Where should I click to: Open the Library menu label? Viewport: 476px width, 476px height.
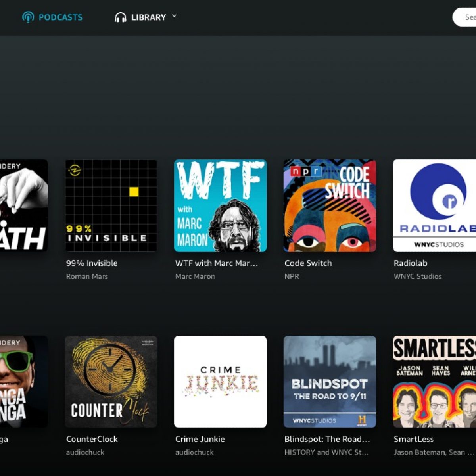click(x=148, y=17)
